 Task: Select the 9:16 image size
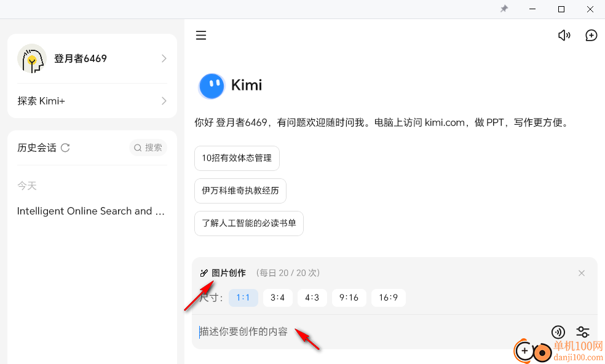[349, 298]
